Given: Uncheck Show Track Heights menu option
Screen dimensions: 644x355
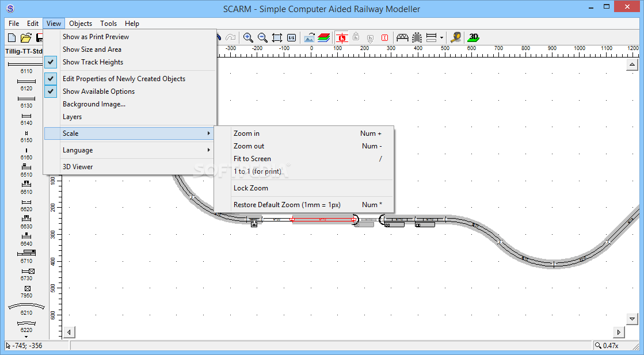Looking at the screenshot, I should [x=130, y=62].
